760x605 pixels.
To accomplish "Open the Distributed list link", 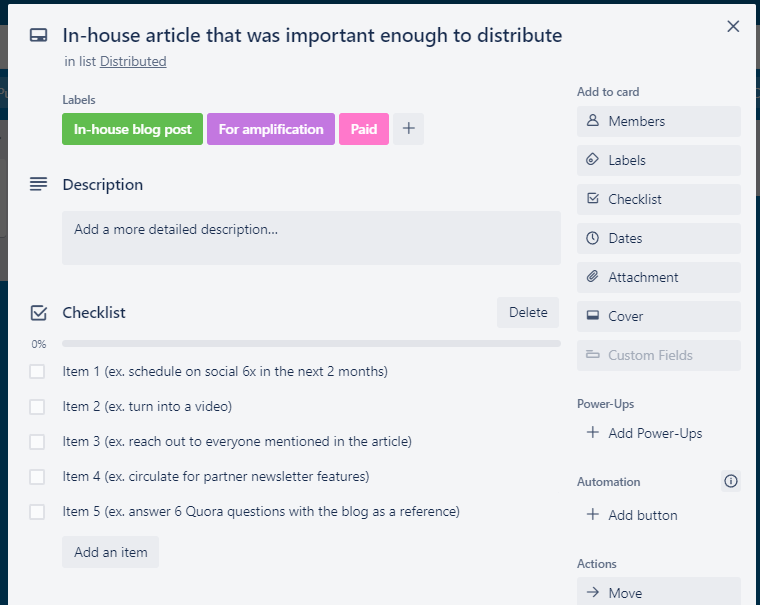I will [133, 62].
